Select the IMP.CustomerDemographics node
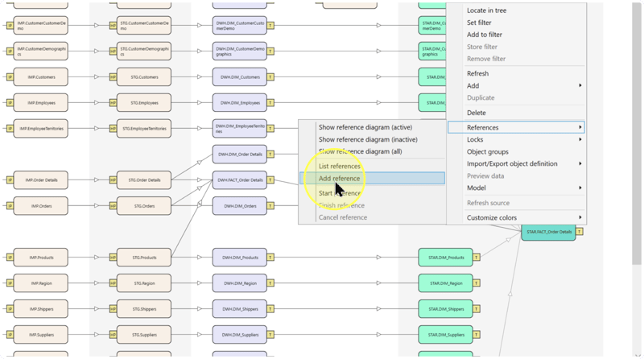 pos(41,51)
